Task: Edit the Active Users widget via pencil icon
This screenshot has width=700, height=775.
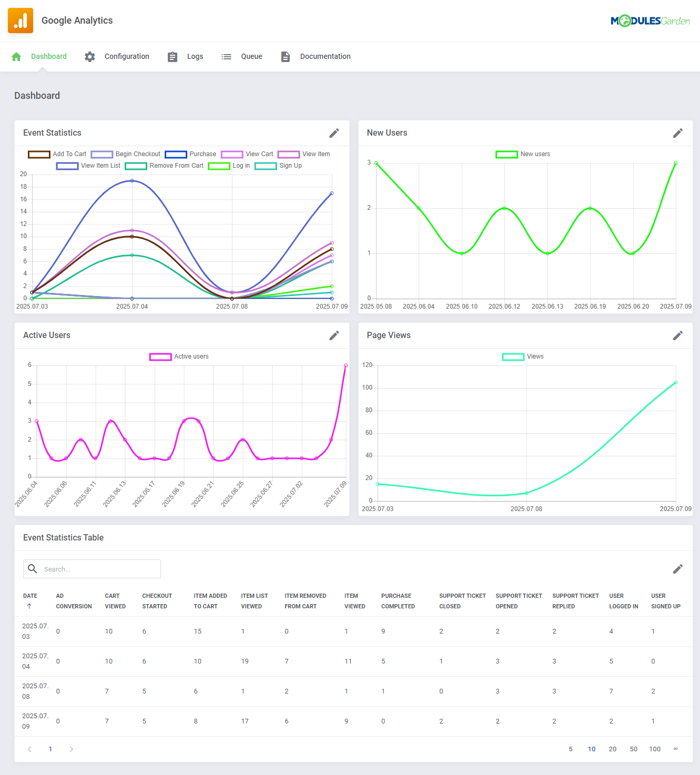Action: point(334,335)
